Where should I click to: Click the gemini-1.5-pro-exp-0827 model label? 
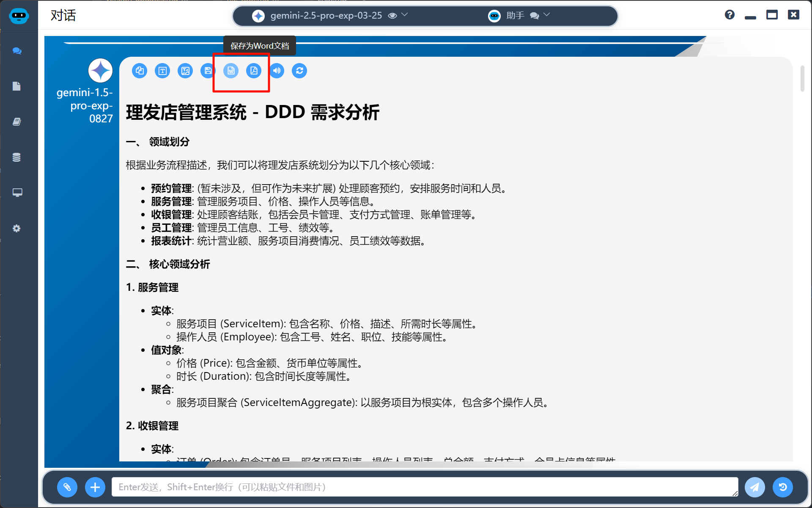tap(85, 105)
